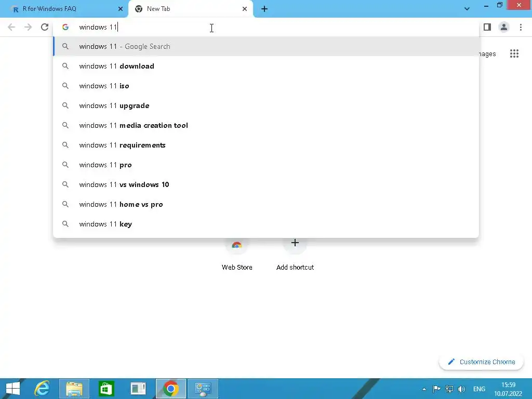Pick windows 11 requirements suggestion
This screenshot has width=532, height=399.
tap(266, 145)
